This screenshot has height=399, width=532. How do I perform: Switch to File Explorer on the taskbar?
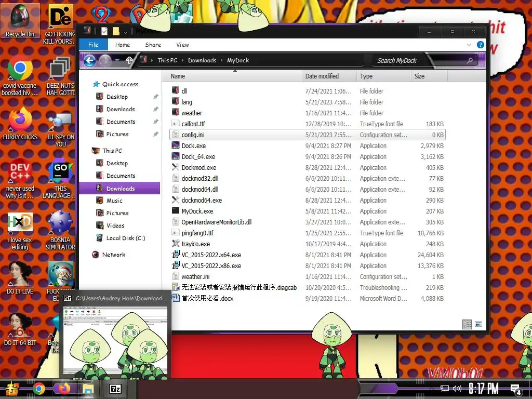point(88,389)
